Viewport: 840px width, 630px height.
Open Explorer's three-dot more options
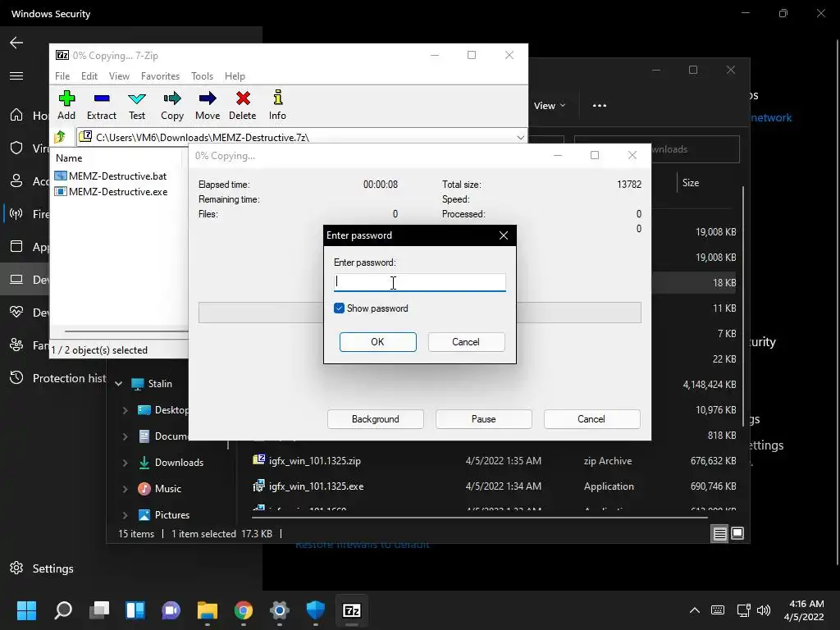pyautogui.click(x=600, y=106)
